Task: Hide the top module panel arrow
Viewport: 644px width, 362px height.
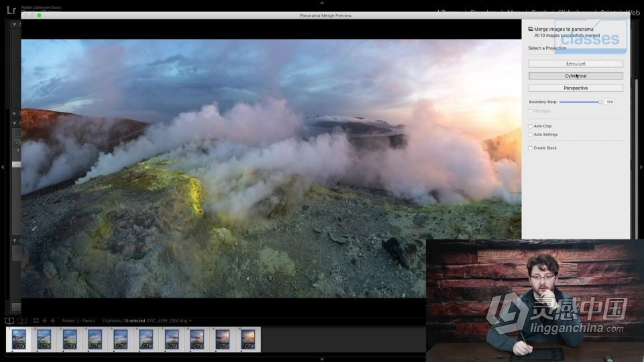Action: (x=322, y=3)
